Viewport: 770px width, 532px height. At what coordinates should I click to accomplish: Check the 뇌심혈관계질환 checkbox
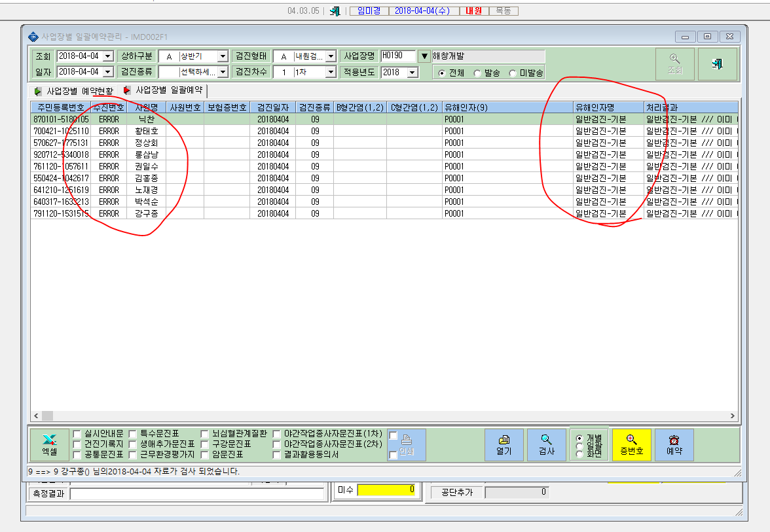[x=204, y=434]
